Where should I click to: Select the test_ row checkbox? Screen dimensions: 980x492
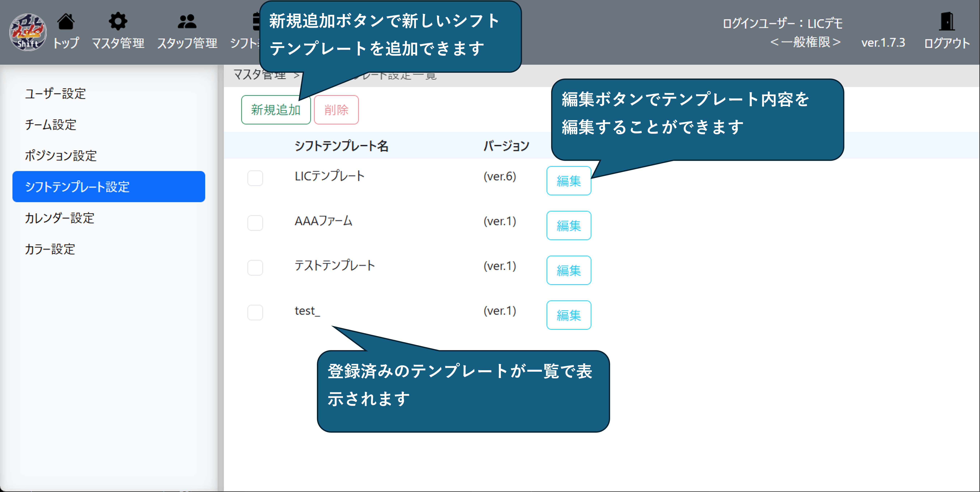click(x=255, y=312)
